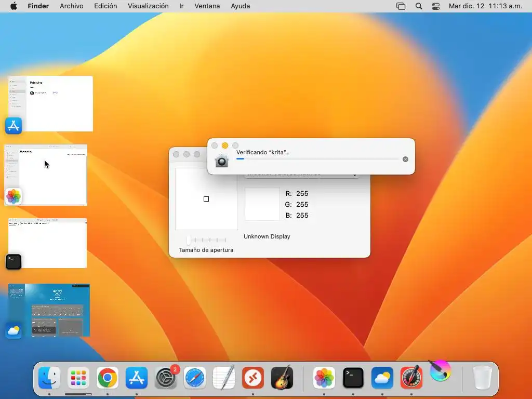Image resolution: width=532 pixels, height=399 pixels.
Task: Open System Settings with badge in Dock
Action: pos(166,378)
